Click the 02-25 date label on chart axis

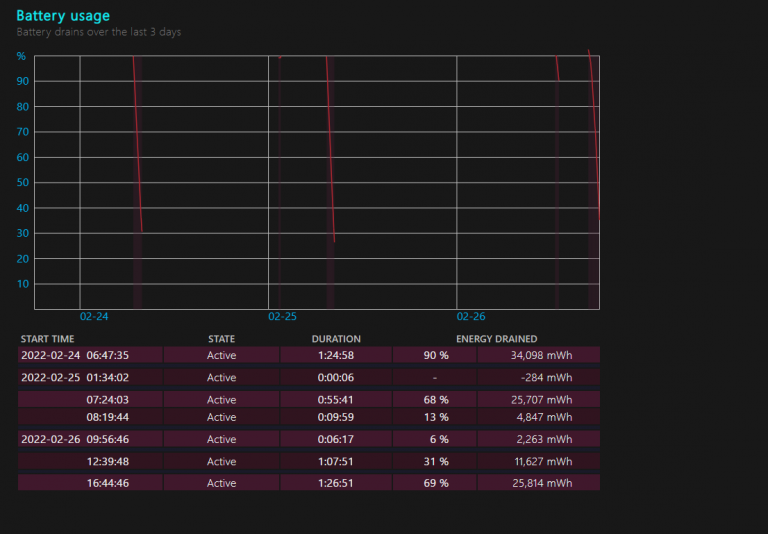coord(283,316)
